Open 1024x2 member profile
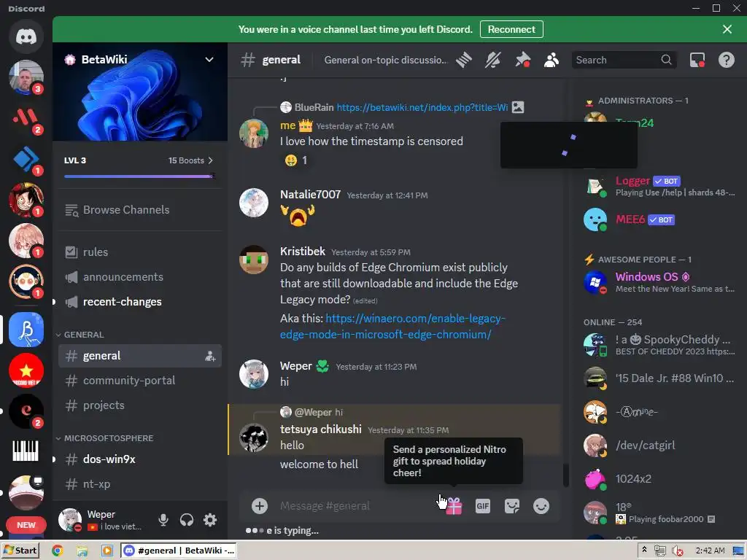The width and height of the screenshot is (747, 560). (660, 478)
